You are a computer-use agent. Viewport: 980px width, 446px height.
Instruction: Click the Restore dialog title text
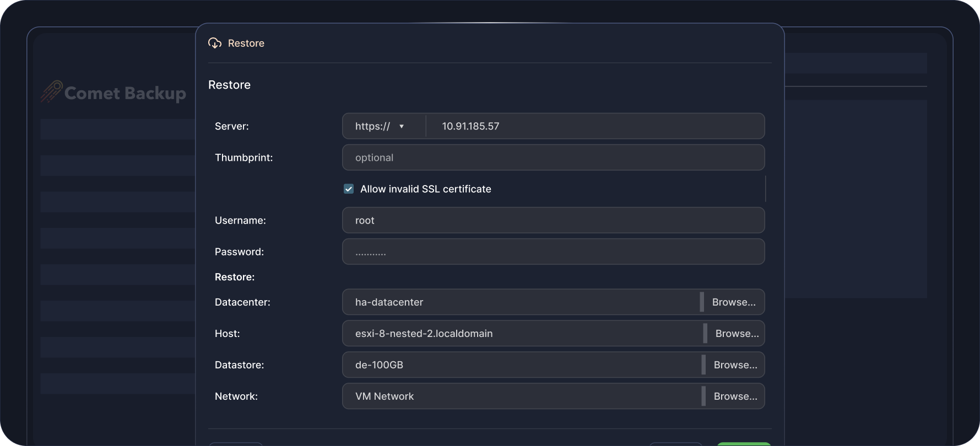[246, 43]
